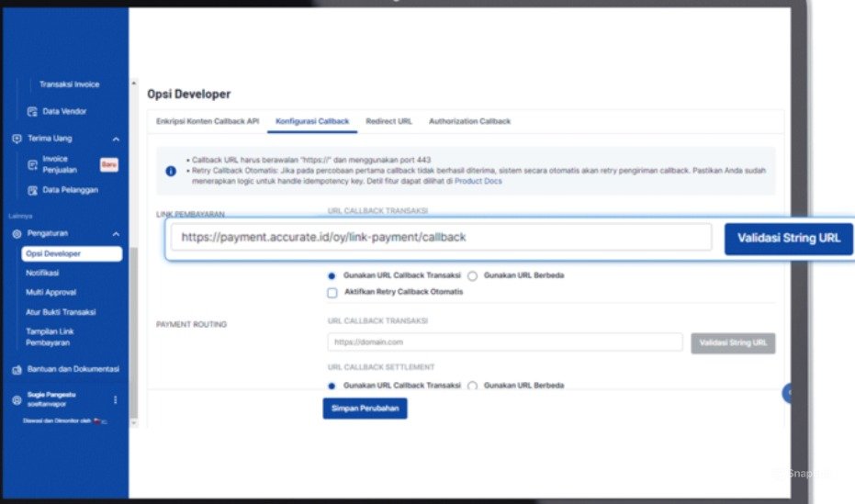This screenshot has width=855, height=504.
Task: Click the user profile avatar icon
Action: click(x=17, y=400)
